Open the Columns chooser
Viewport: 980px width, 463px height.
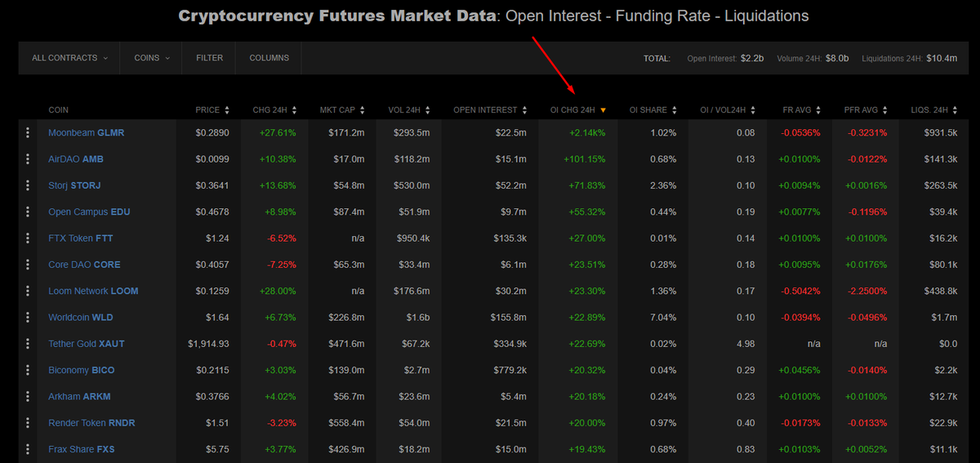click(269, 58)
